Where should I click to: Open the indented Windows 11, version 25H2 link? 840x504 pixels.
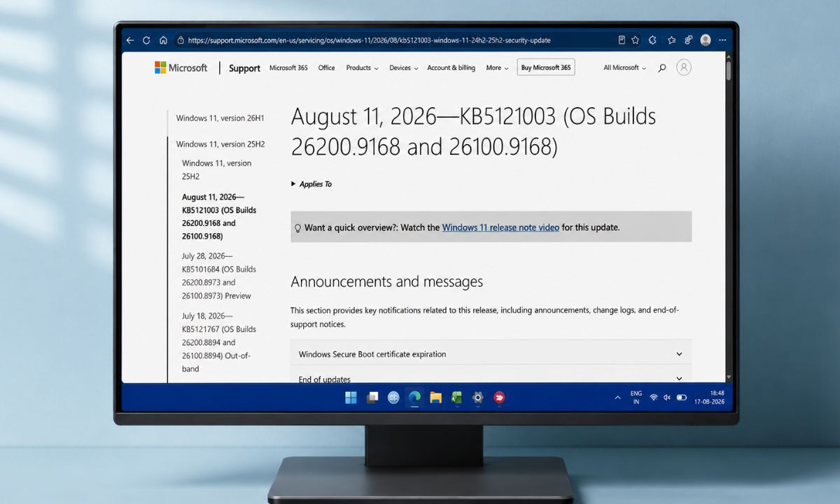point(217,169)
